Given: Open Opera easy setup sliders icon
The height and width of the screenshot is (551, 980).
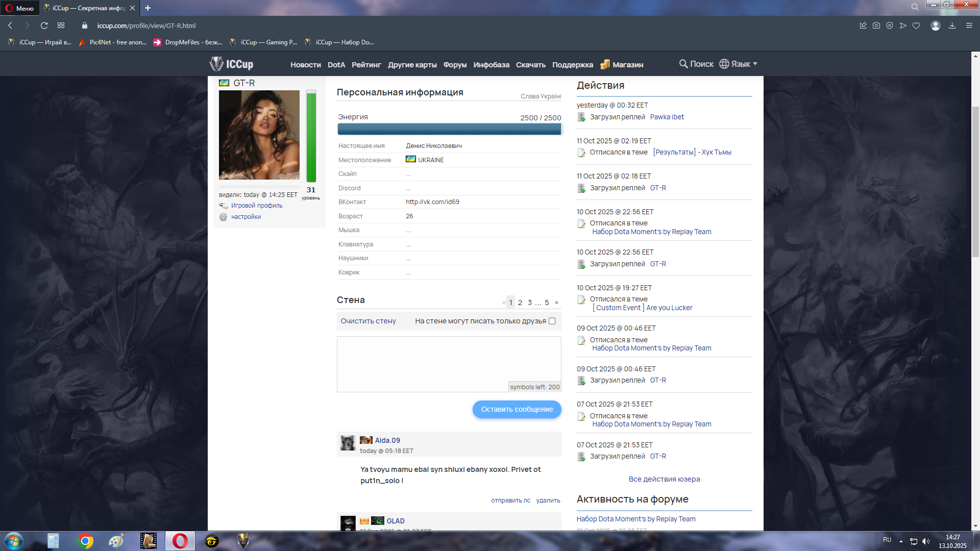Looking at the screenshot, I should click(x=969, y=26).
